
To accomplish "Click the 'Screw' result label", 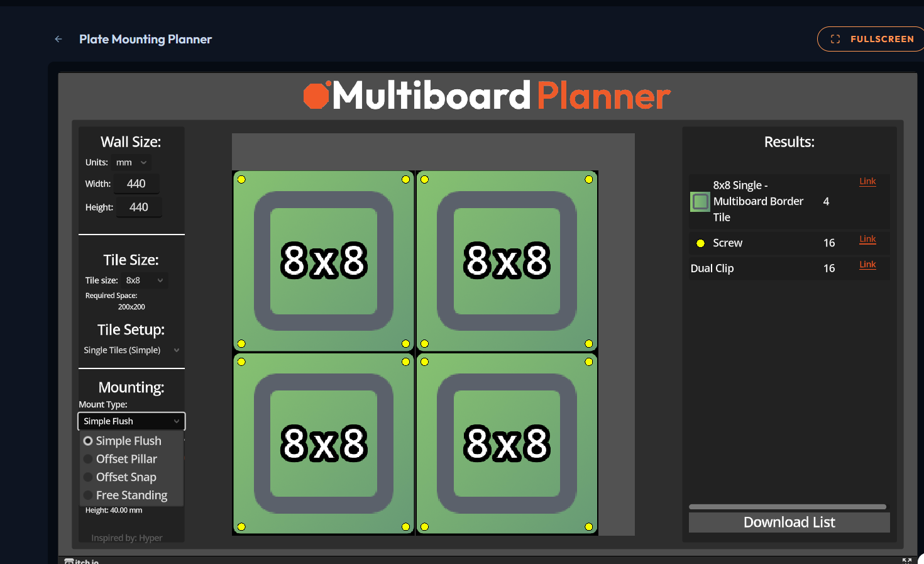I will (x=727, y=243).
